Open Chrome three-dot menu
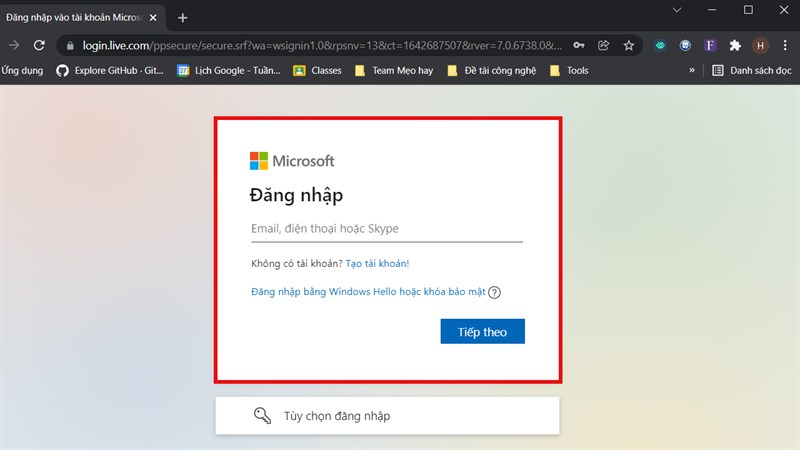 tap(785, 45)
